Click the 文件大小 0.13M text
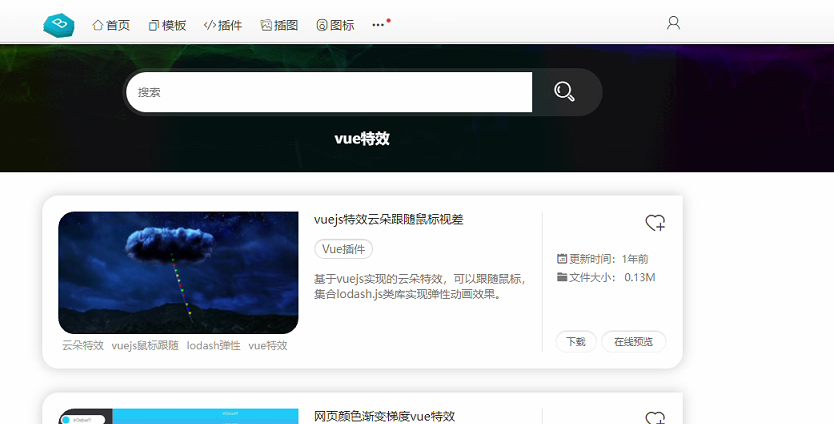834x424 pixels. coord(606,277)
